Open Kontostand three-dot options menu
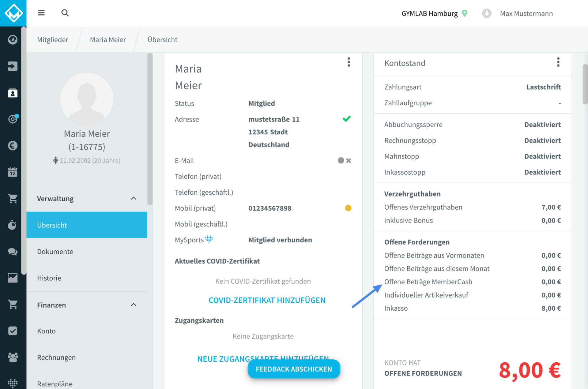Image resolution: width=588 pixels, height=389 pixels. pos(558,62)
